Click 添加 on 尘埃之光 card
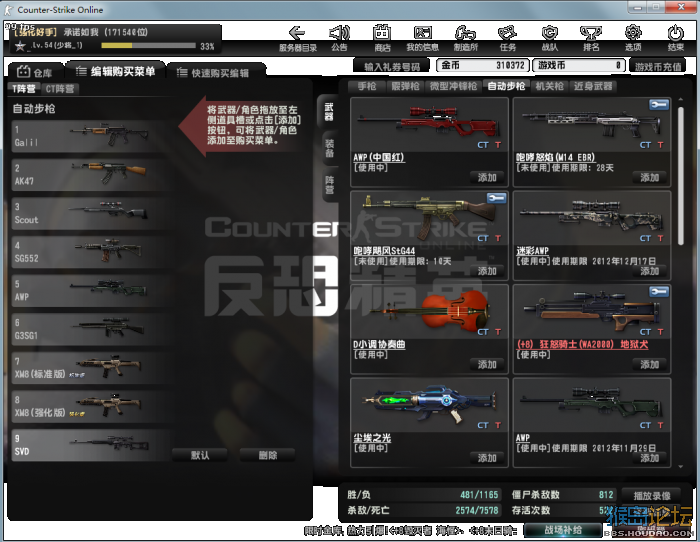 (487, 458)
